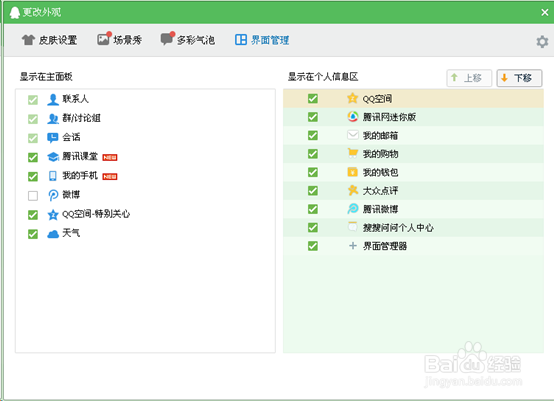Image resolution: width=554 pixels, height=401 pixels.
Task: Switch to 皮肤设置 tab
Action: [49, 40]
